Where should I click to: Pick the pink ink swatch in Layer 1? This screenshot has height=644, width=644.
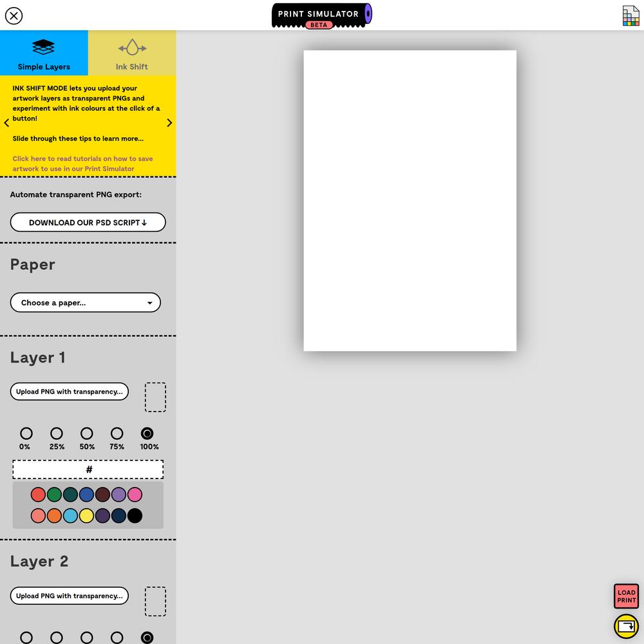tap(135, 495)
